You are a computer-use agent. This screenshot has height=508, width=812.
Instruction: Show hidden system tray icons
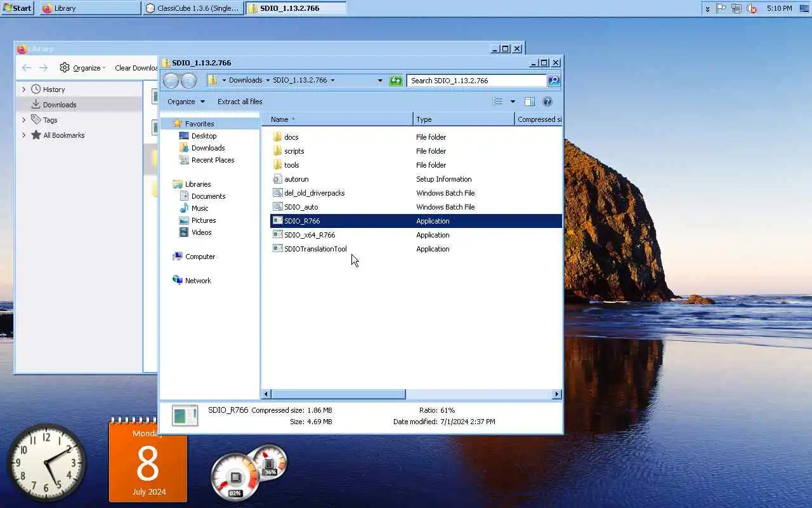tap(707, 9)
